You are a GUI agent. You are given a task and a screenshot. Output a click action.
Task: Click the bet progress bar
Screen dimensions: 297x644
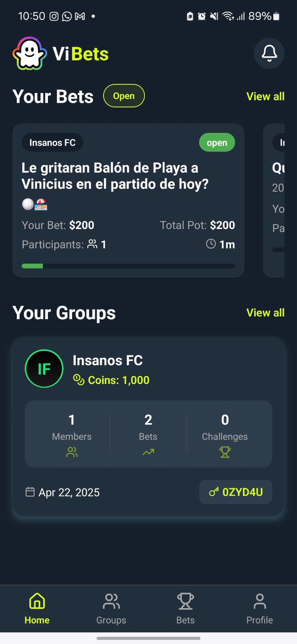tap(128, 266)
